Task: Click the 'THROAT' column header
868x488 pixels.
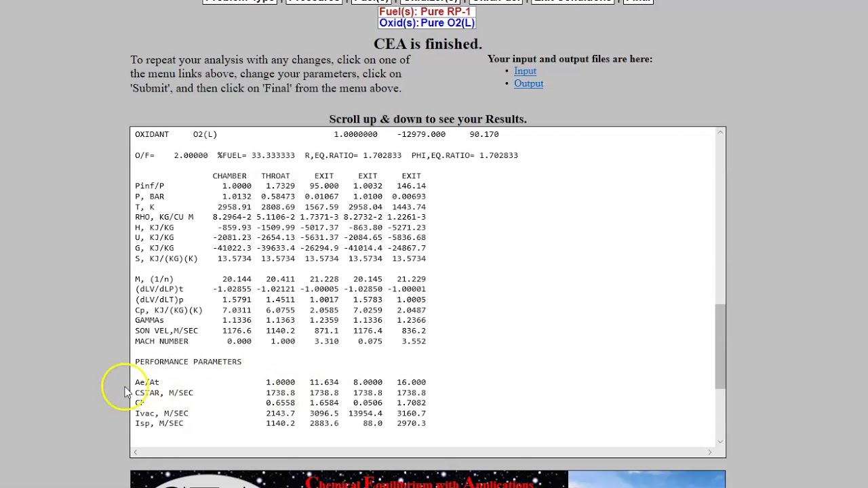Action: point(275,176)
